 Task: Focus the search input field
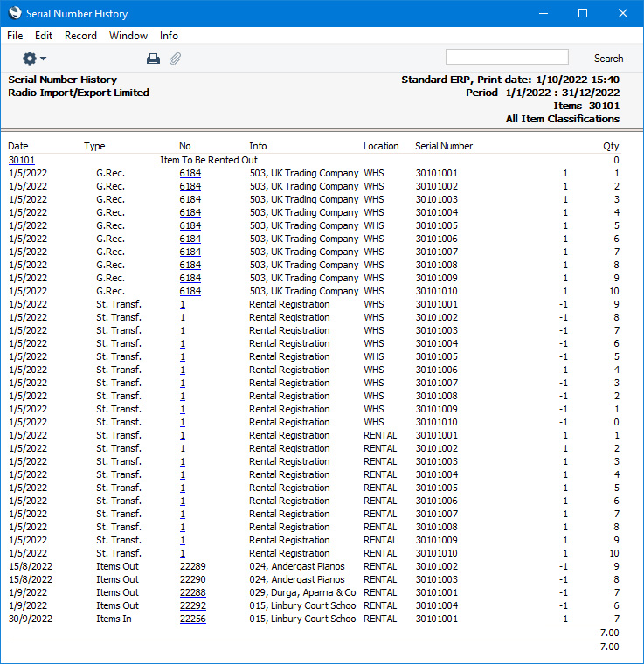tap(507, 57)
